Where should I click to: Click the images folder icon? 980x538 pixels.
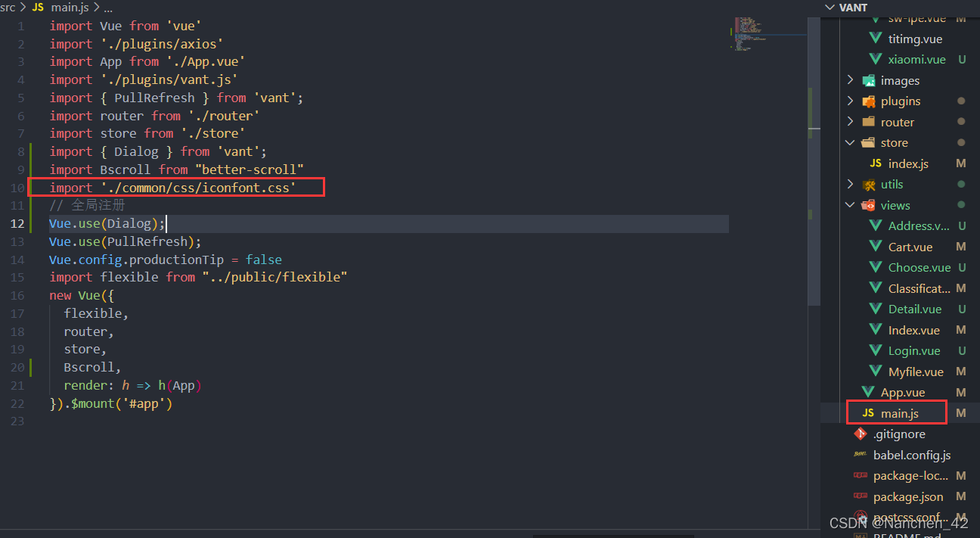[867, 80]
